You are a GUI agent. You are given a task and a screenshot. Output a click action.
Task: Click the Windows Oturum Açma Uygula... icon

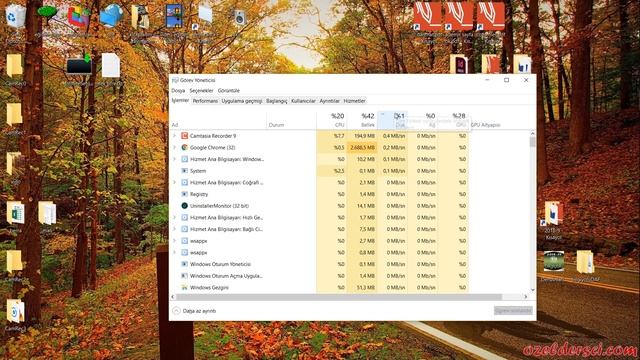tap(184, 276)
